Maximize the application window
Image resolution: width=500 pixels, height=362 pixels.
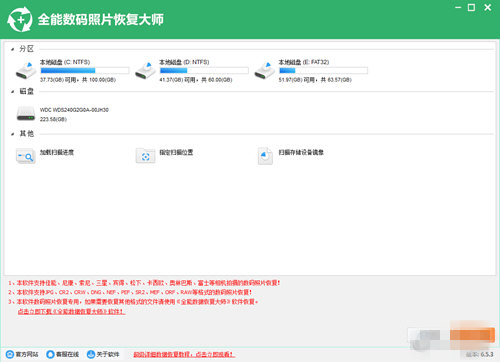pos(471,7)
